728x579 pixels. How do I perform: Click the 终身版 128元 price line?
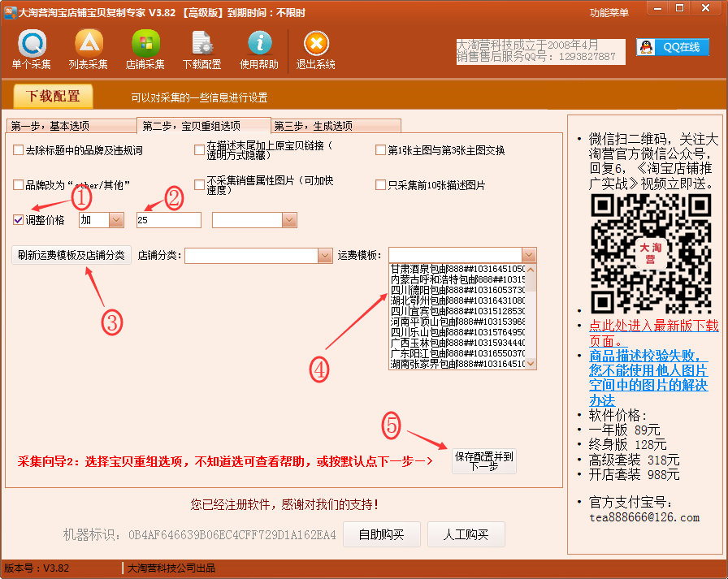pos(627,444)
